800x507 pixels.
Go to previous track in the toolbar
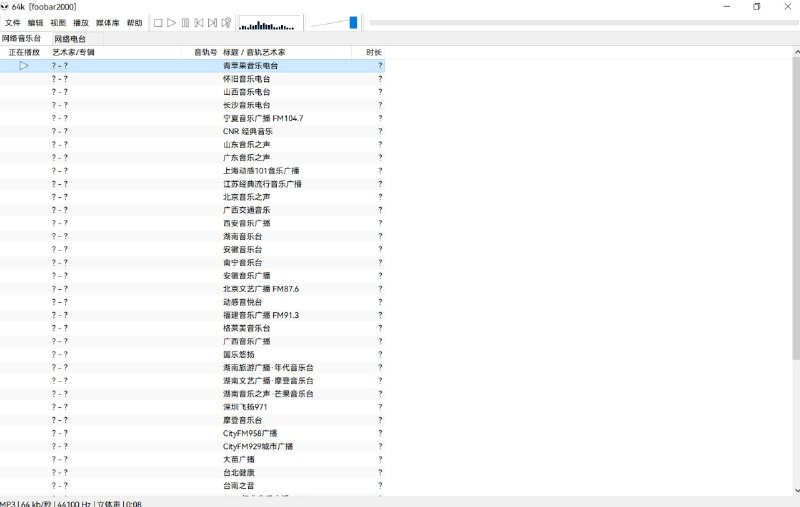[x=199, y=23]
